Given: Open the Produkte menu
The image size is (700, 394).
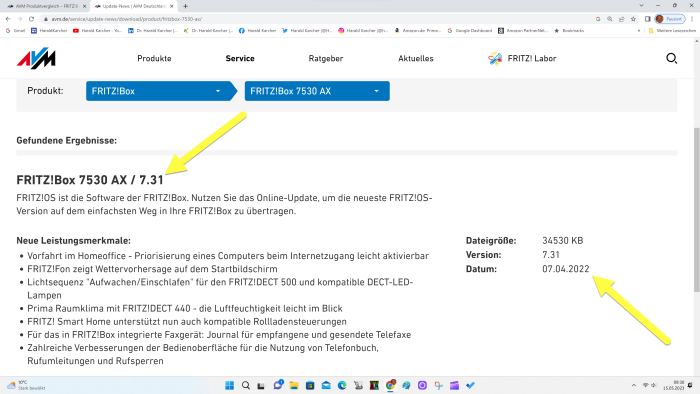Looking at the screenshot, I should click(x=154, y=58).
